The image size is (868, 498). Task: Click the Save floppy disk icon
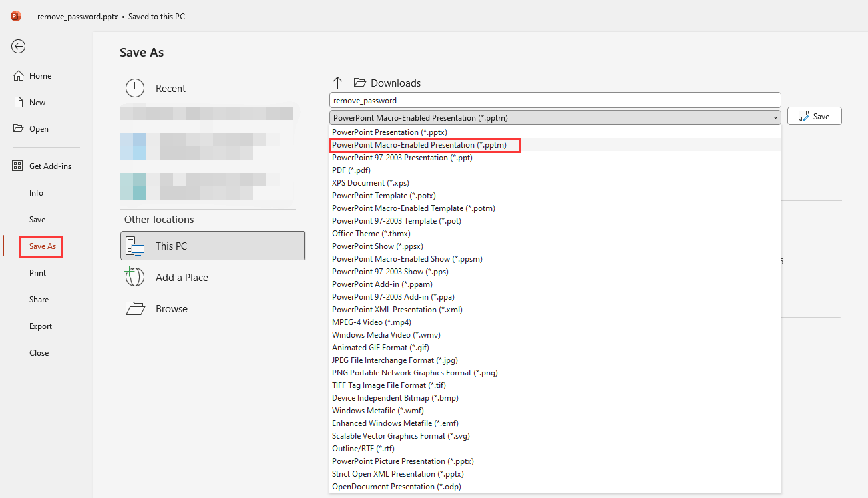click(x=803, y=116)
